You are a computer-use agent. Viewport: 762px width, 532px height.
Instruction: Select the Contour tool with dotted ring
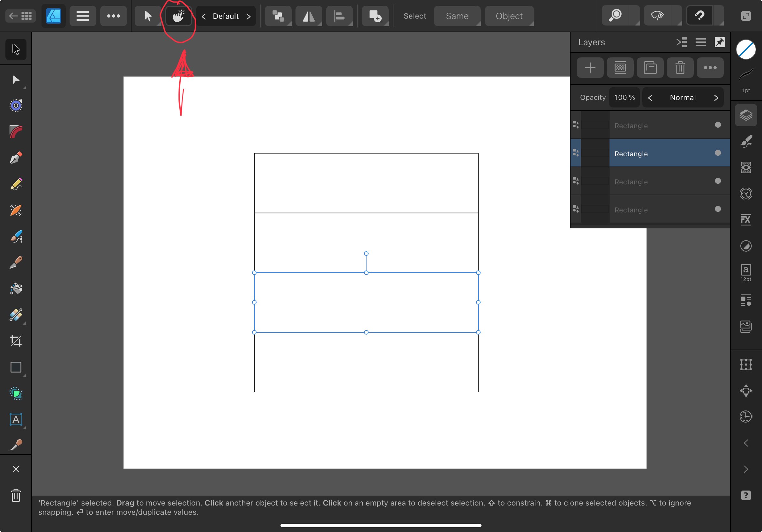(16, 106)
